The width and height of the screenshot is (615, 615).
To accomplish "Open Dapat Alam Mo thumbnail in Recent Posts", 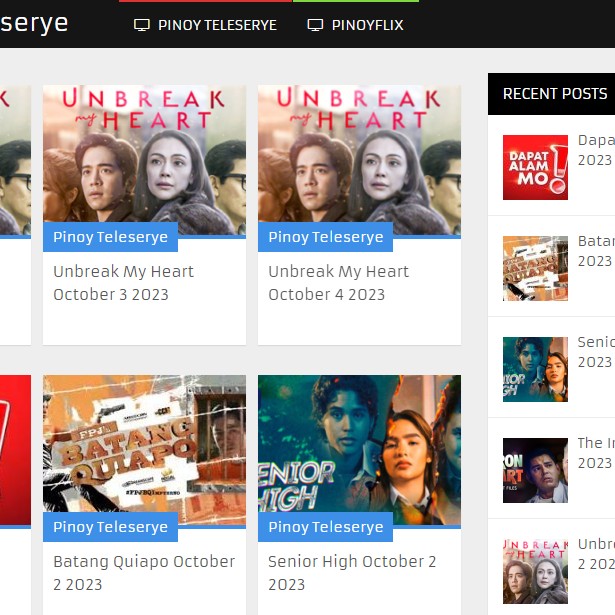I will click(535, 167).
